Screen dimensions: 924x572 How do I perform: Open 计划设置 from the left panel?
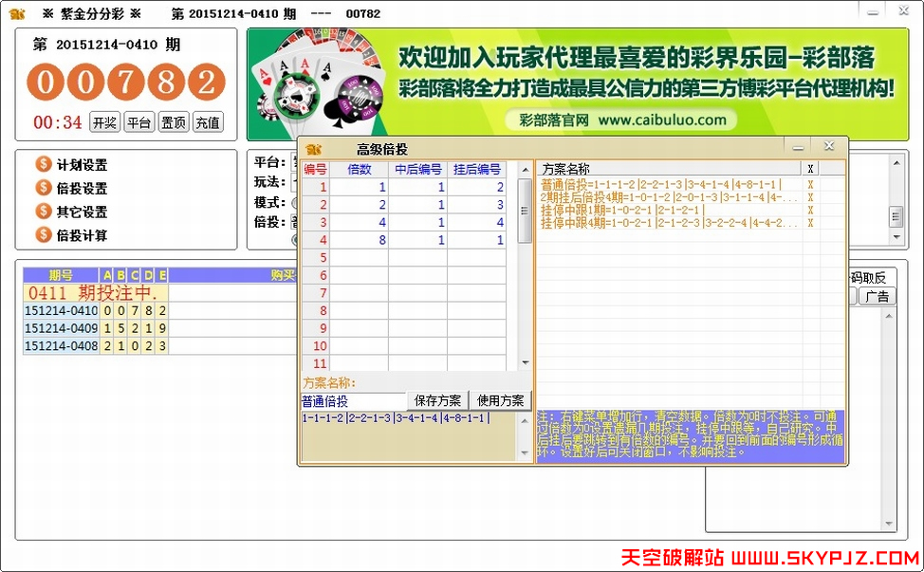tap(80, 163)
